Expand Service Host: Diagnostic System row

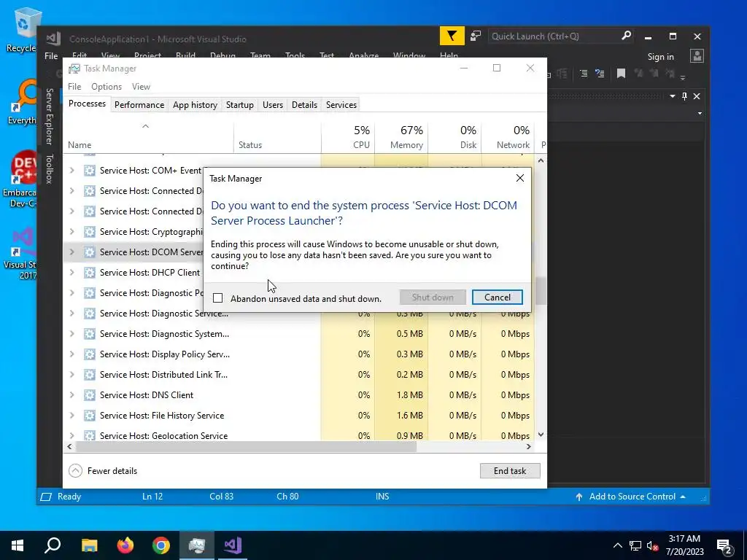click(72, 333)
